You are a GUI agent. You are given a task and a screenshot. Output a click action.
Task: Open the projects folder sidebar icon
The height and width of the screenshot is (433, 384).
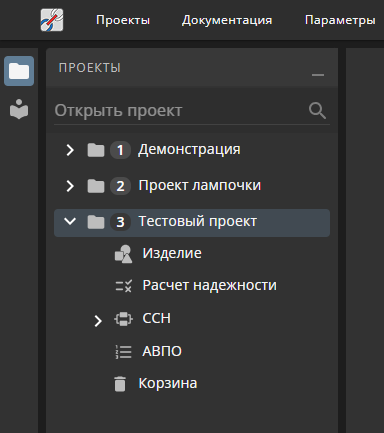point(19,71)
